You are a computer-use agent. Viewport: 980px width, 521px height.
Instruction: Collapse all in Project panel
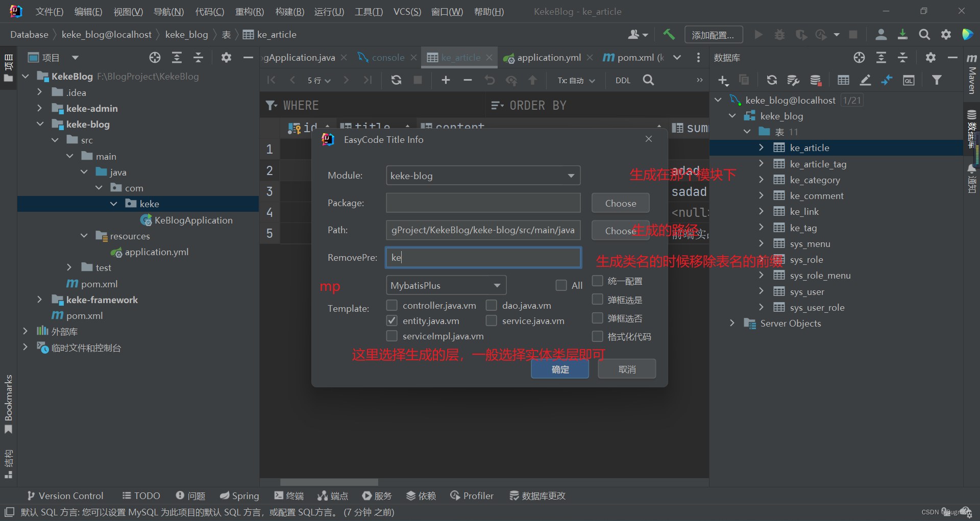(x=199, y=58)
